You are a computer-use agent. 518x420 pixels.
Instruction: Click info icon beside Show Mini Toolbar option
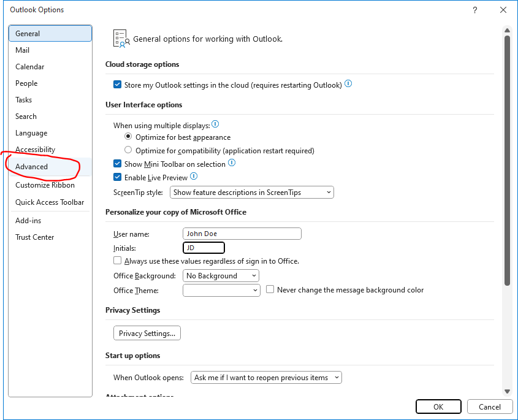pos(232,162)
